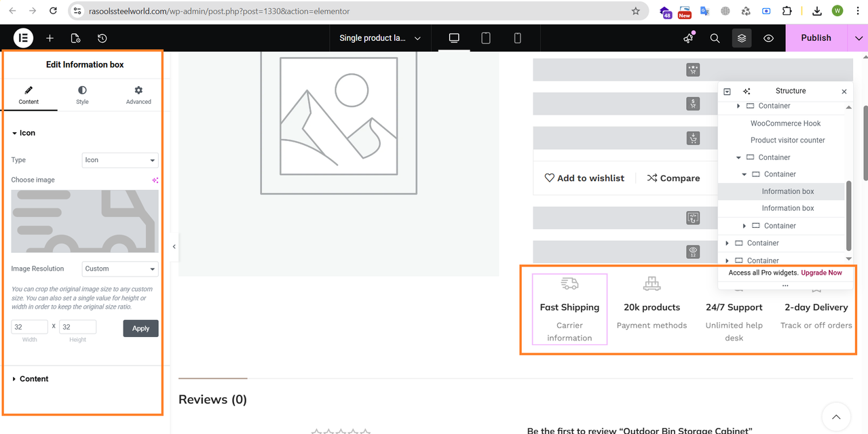Select Product visitor counter in Structure

(x=787, y=140)
